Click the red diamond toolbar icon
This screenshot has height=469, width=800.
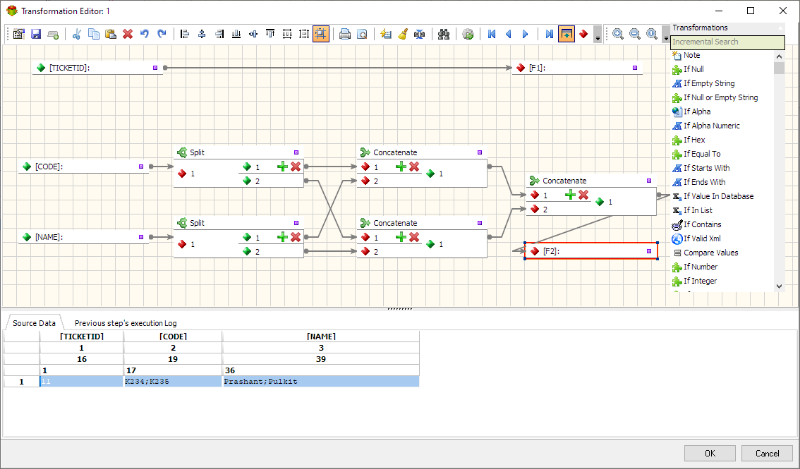pos(583,34)
